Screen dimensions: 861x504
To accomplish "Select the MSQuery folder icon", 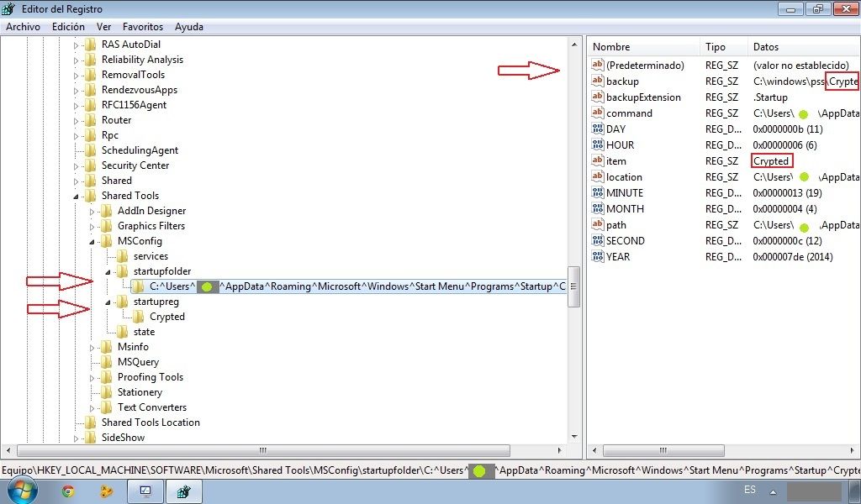I will pyautogui.click(x=106, y=362).
